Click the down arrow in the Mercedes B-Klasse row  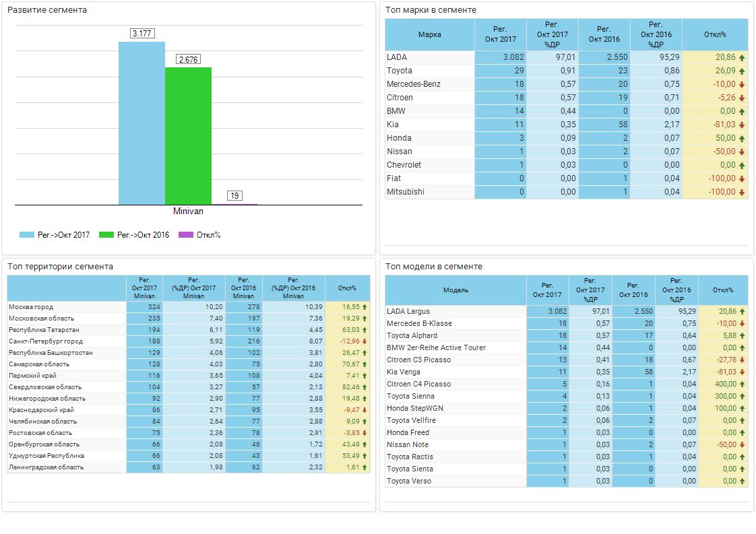pyautogui.click(x=742, y=324)
